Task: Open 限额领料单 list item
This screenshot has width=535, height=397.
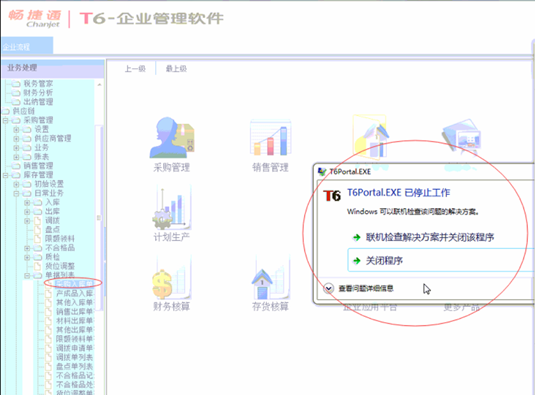Action: (74, 339)
